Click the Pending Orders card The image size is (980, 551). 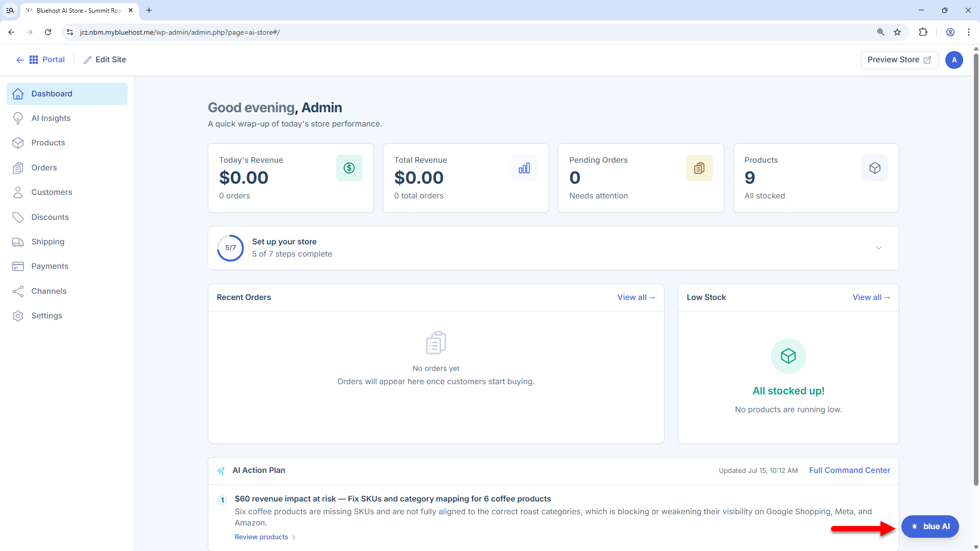[641, 178]
